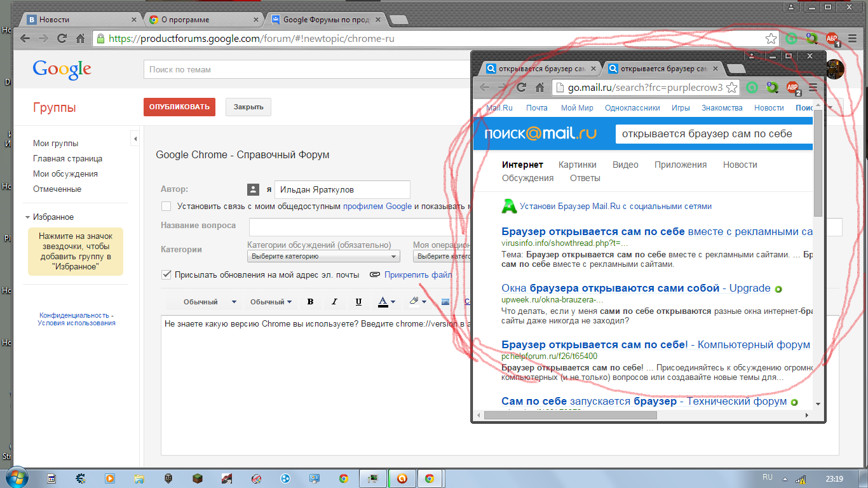
Task: Bookmark star in go.mail.ru address bar
Action: (732, 88)
